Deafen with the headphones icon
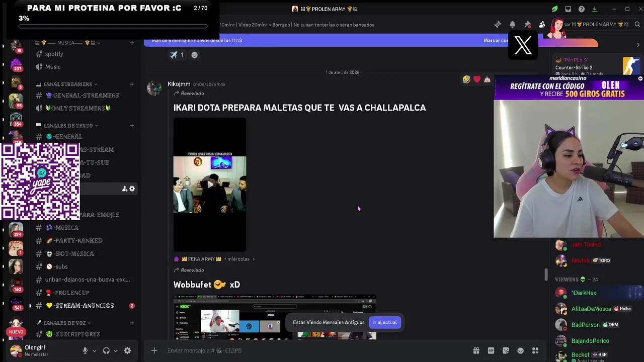The width and height of the screenshot is (644, 362). (106, 350)
